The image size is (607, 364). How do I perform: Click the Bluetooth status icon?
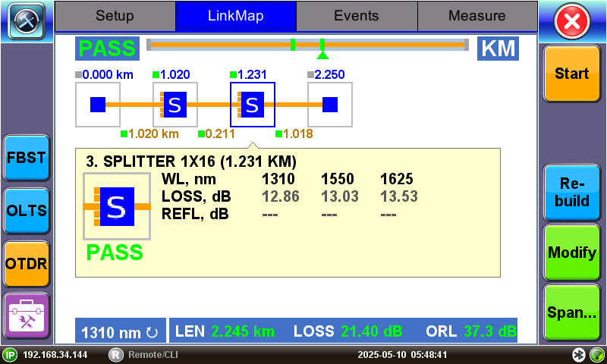tap(578, 355)
